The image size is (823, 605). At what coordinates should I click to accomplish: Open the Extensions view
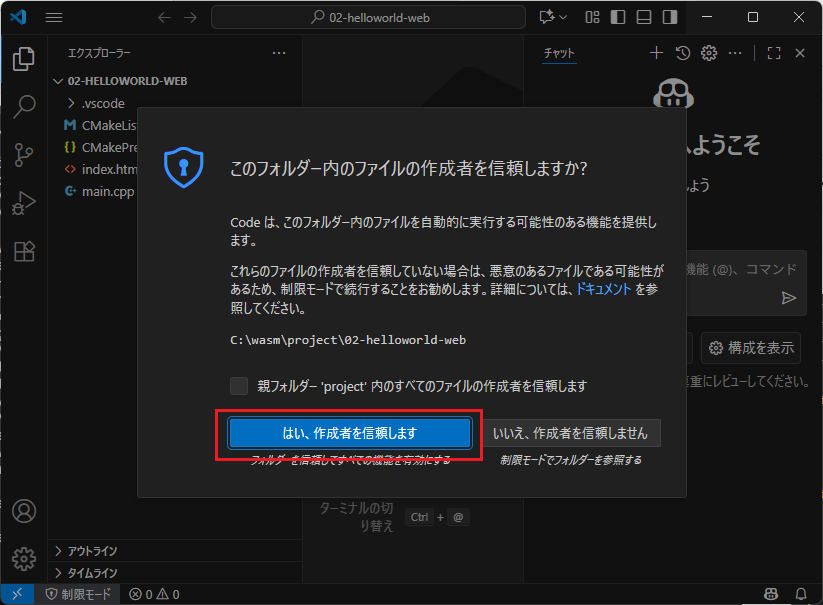[24, 251]
